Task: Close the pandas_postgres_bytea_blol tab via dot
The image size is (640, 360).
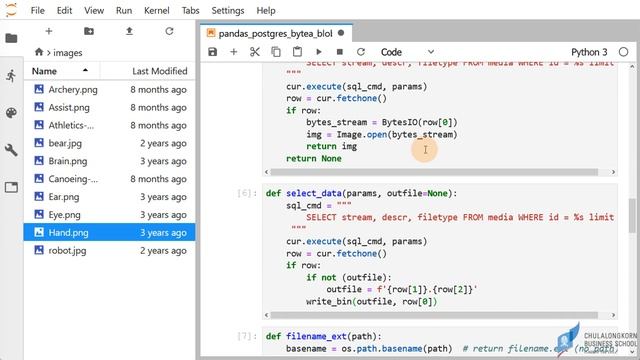Action: point(341,33)
